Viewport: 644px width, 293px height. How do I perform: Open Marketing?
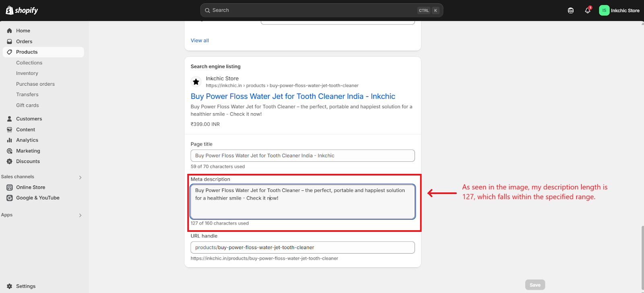point(28,151)
